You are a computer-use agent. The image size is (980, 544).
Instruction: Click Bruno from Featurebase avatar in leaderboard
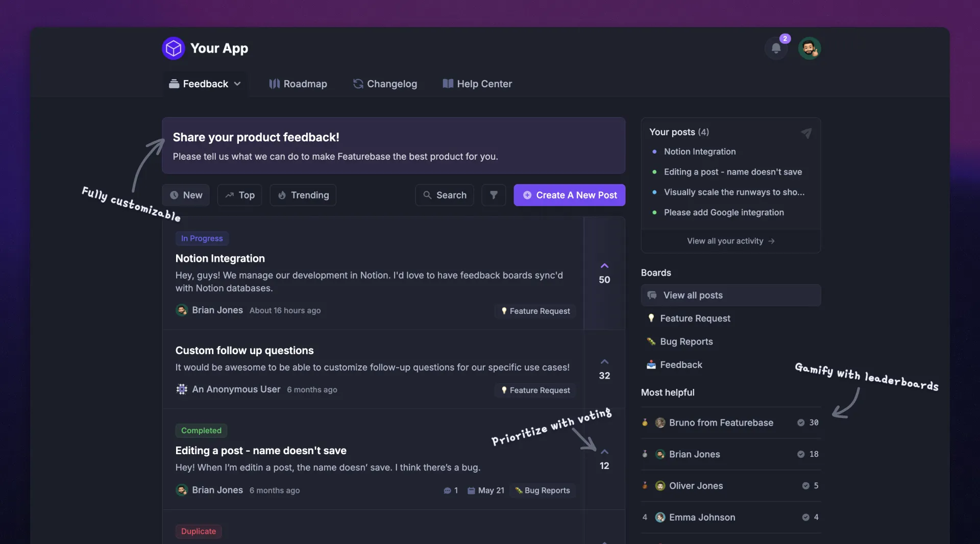tap(660, 423)
